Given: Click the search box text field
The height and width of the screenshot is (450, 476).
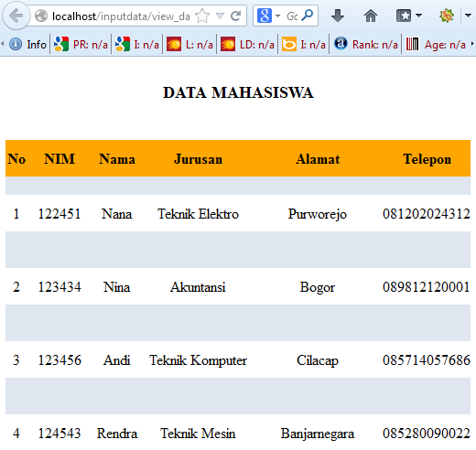Looking at the screenshot, I should [x=292, y=16].
